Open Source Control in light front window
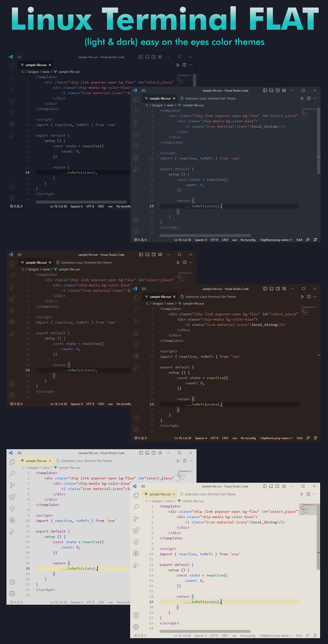 136,519
